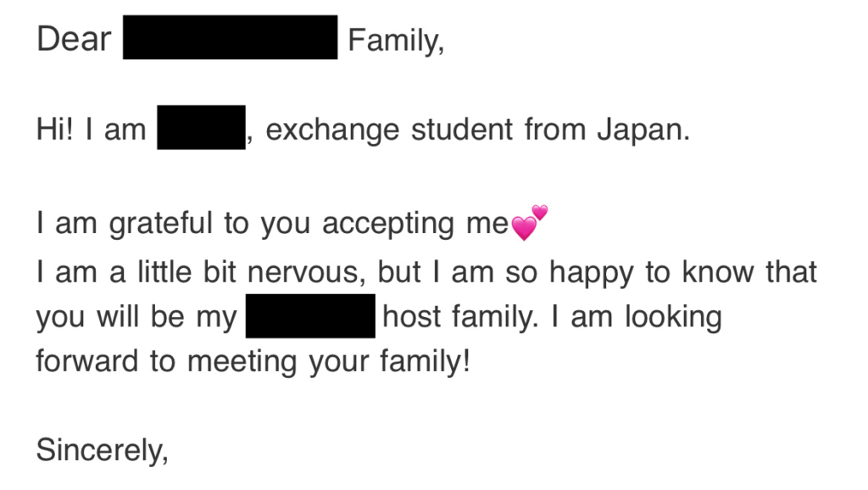Click the word "know" before "that"
Viewport: 868px width, 490px height.
(x=716, y=271)
